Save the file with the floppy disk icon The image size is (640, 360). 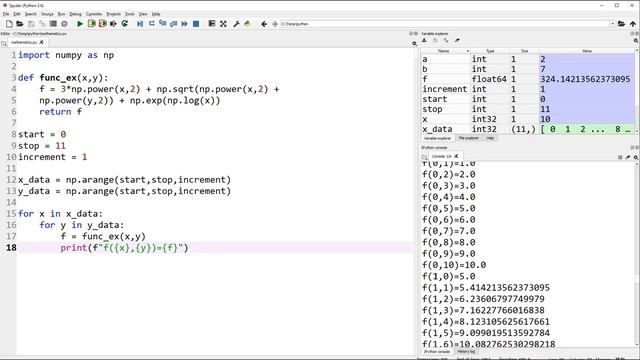point(31,24)
